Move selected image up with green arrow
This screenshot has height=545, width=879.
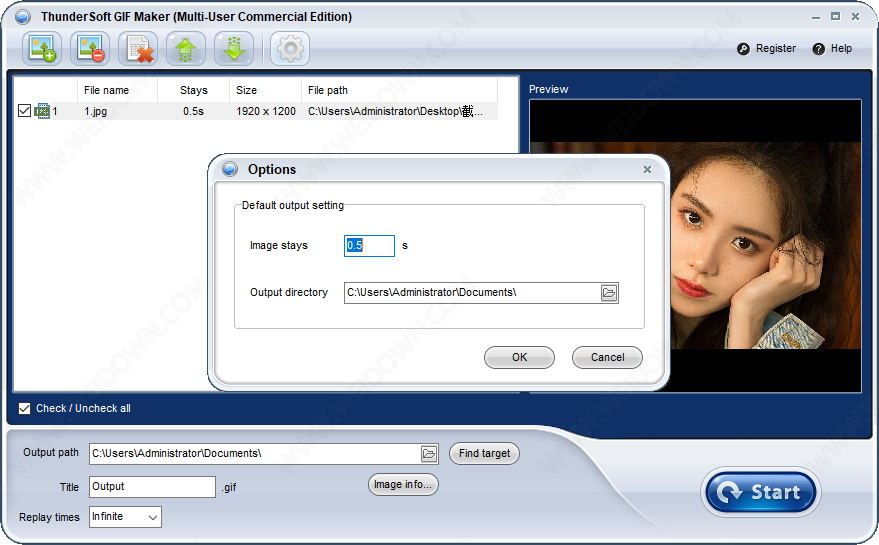pos(186,49)
